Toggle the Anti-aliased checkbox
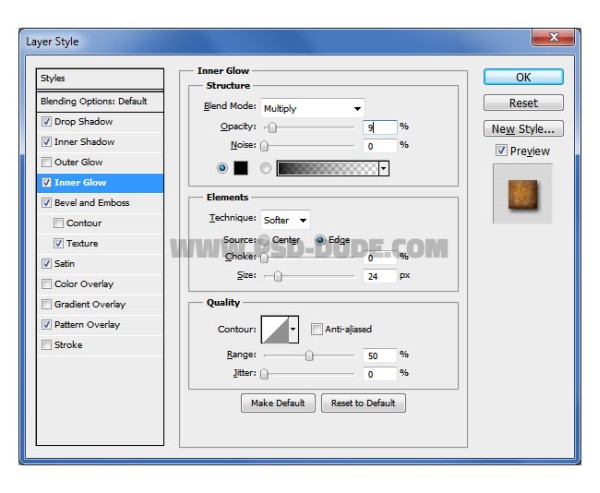This screenshot has height=493, width=600. [x=316, y=329]
